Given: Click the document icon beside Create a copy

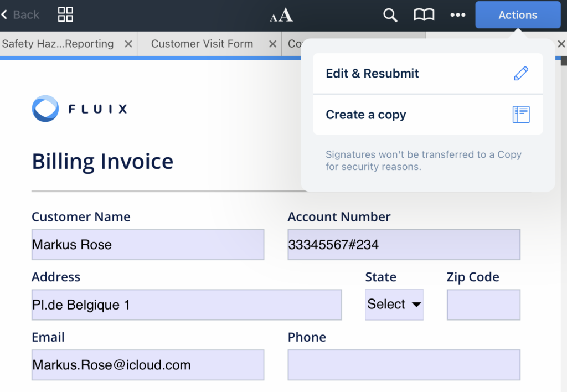Looking at the screenshot, I should pyautogui.click(x=521, y=115).
